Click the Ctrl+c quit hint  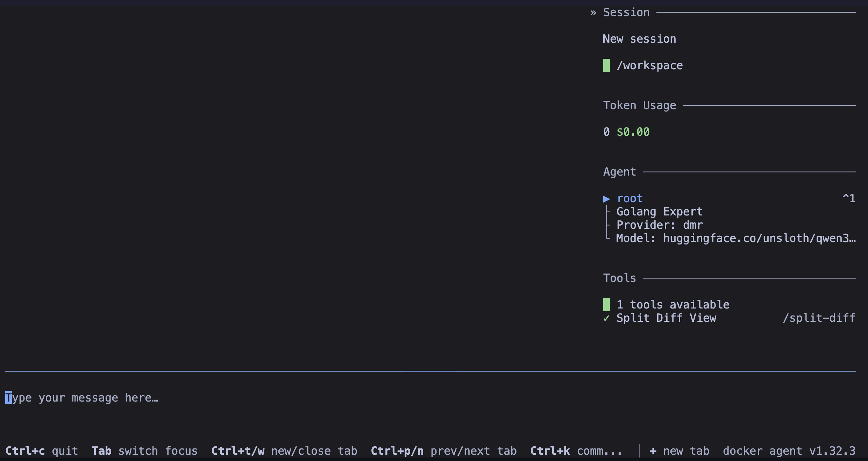(42, 451)
